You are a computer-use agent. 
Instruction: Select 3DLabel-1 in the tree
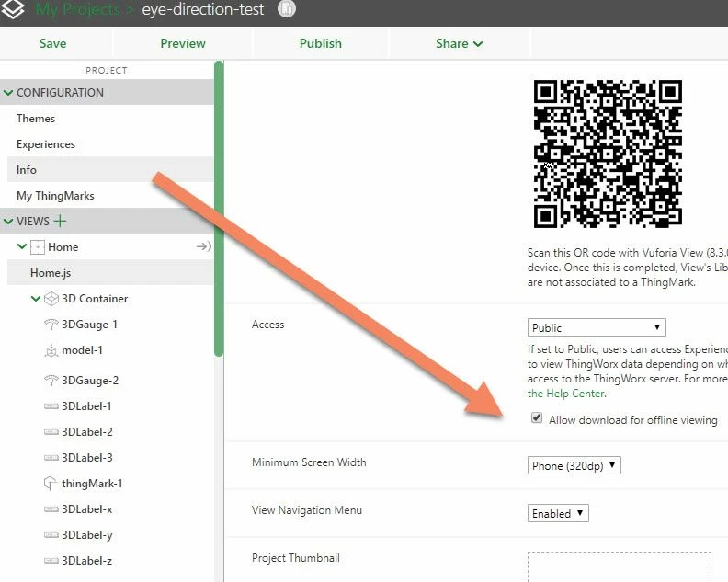(86, 406)
